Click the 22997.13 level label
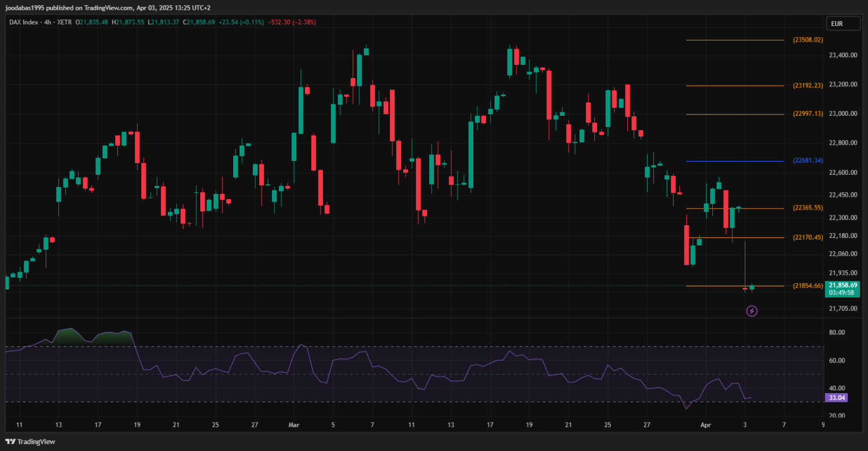 (x=808, y=114)
